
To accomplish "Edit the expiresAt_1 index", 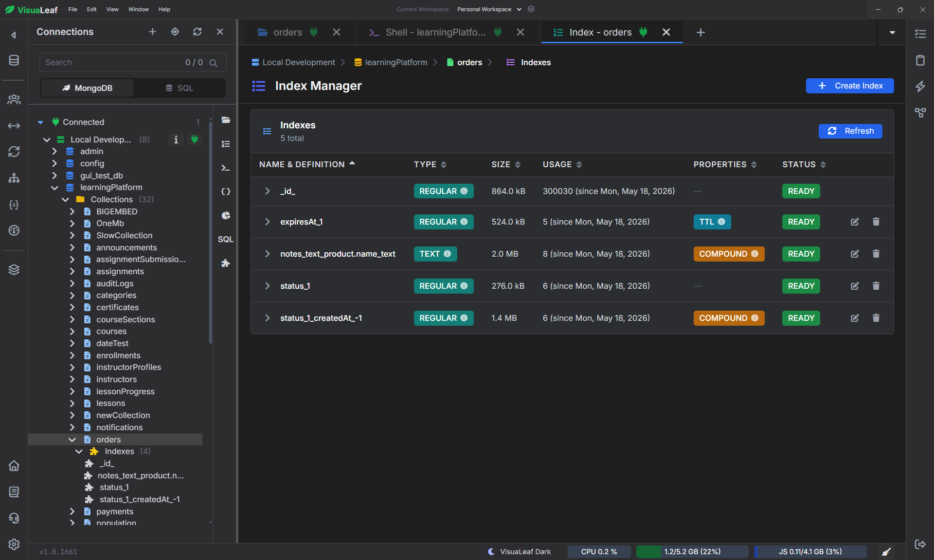I will point(855,222).
